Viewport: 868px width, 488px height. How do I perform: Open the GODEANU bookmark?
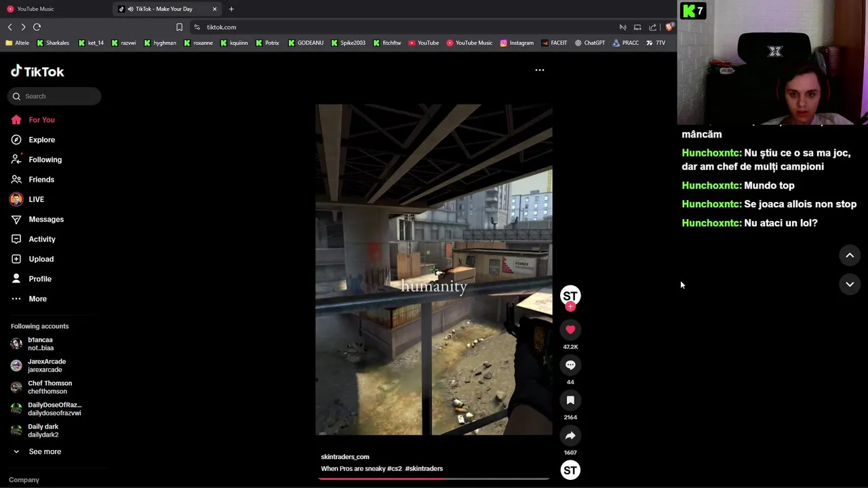click(x=306, y=43)
